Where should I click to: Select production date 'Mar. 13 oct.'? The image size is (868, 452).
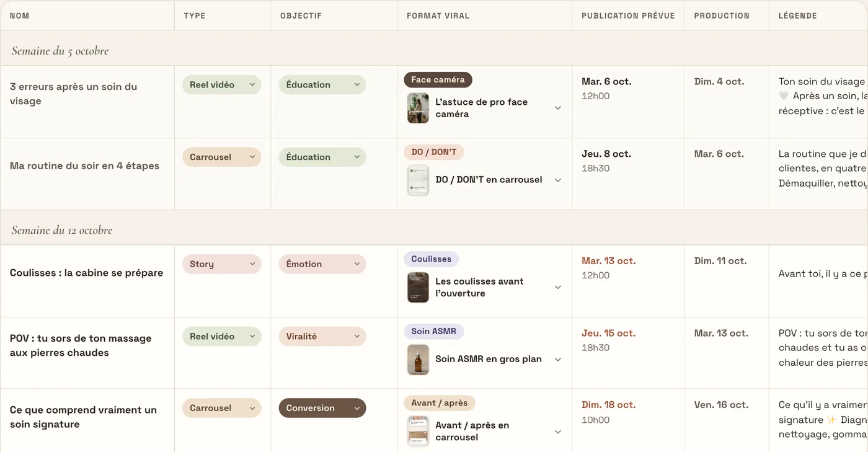[721, 333]
